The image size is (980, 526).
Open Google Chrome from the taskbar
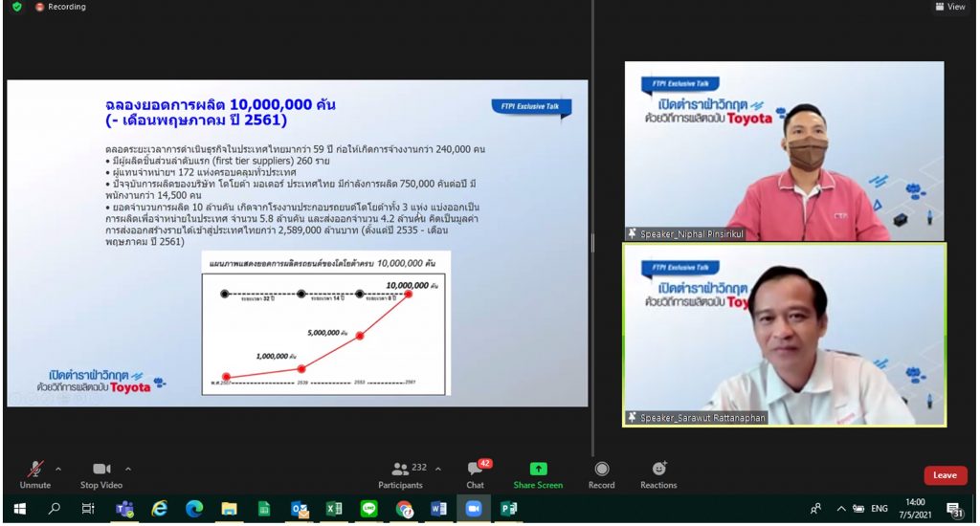pos(405,509)
